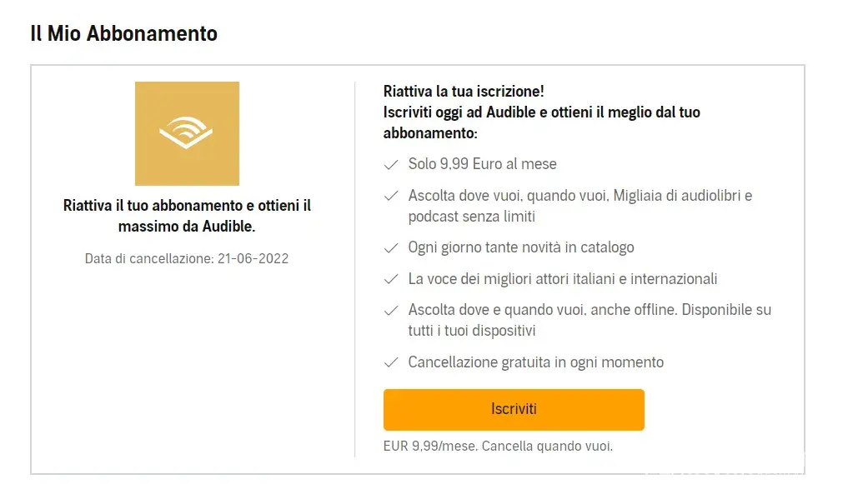
Task: Click the checkmark beside "anche offline" benefit
Action: click(390, 311)
